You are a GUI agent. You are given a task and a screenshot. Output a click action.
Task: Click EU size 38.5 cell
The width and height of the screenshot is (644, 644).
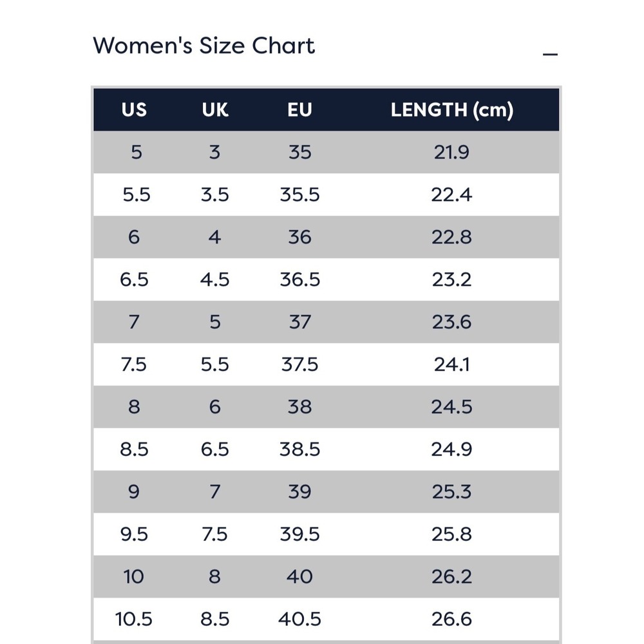coord(299,450)
